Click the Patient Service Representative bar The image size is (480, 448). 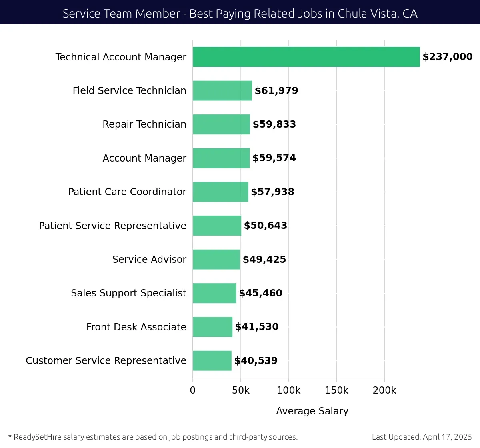[x=217, y=226]
